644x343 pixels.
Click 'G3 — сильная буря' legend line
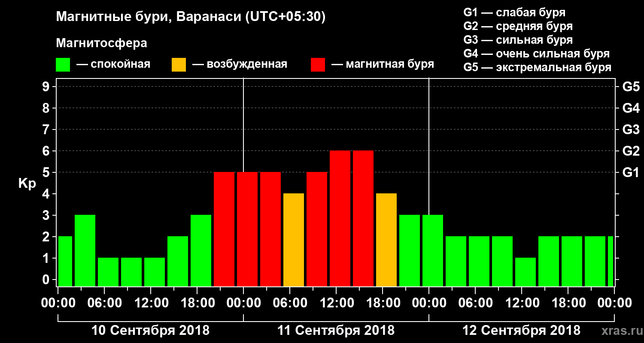(x=518, y=40)
